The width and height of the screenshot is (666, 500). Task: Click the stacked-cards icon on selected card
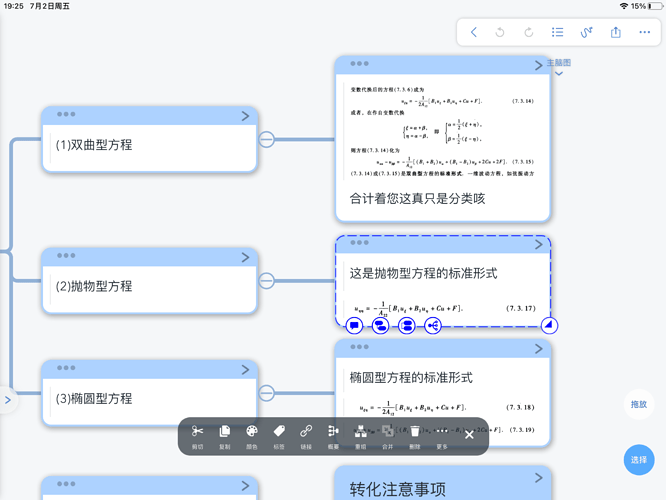tap(406, 326)
